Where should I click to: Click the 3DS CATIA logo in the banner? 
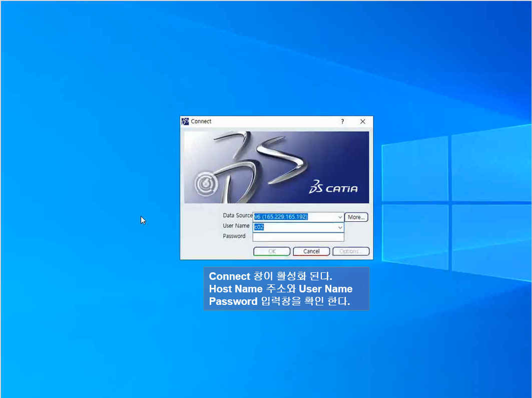[x=333, y=188]
